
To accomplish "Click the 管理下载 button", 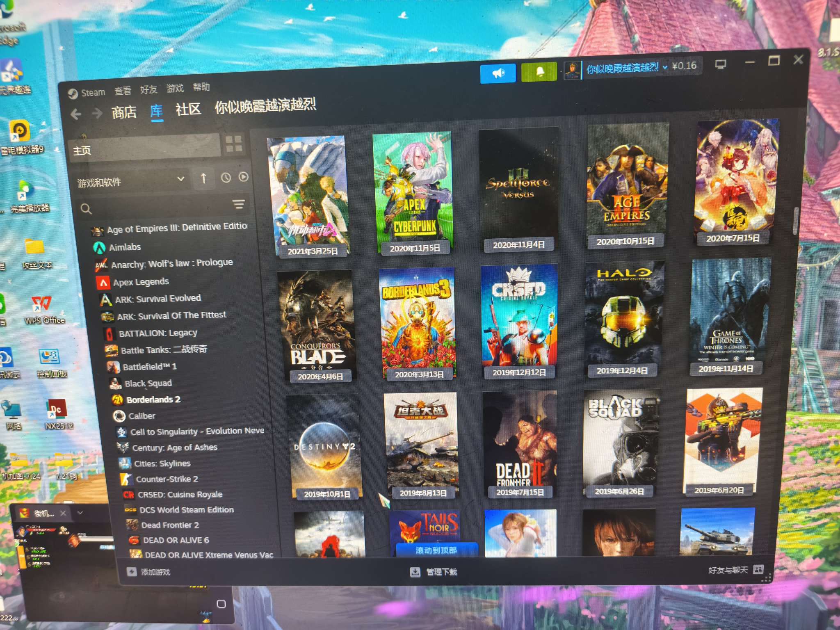I will [434, 572].
